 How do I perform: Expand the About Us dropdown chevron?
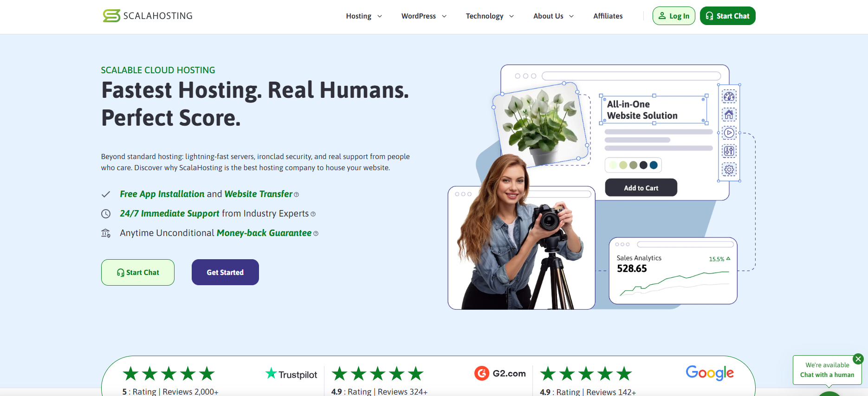571,16
